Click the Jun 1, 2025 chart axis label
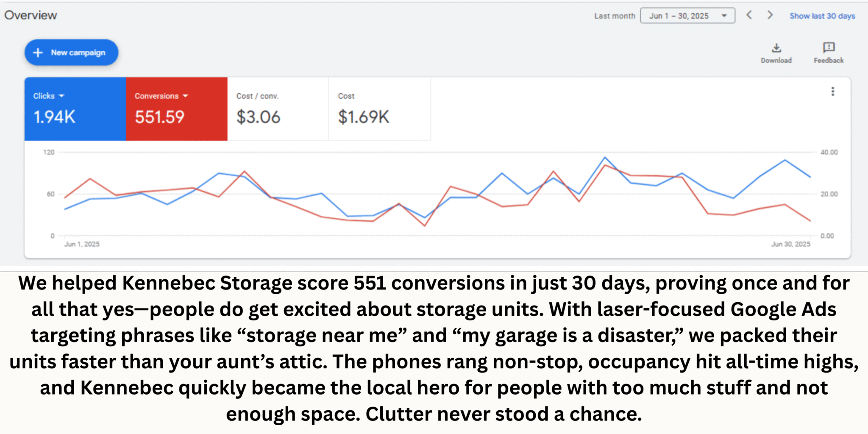This screenshot has height=434, width=868. 82,244
